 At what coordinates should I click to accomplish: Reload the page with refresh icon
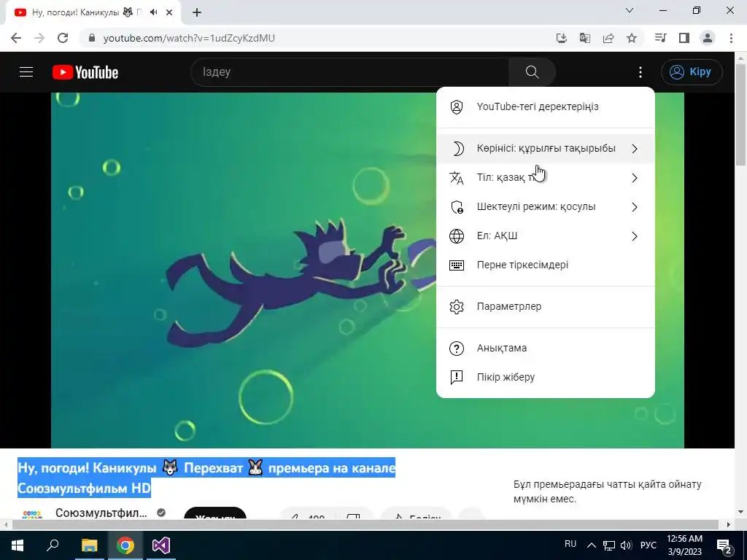click(63, 38)
